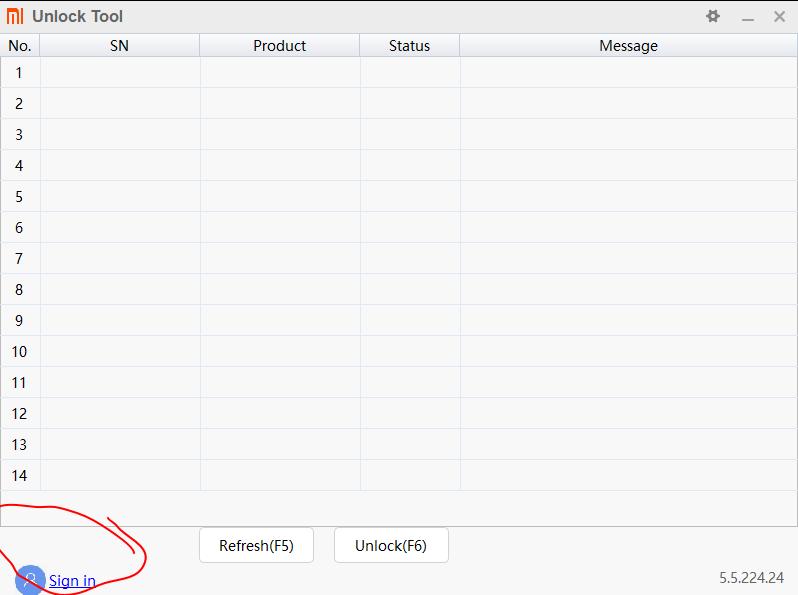
Task: Minimize the Unlock Tool window
Action: coord(748,17)
